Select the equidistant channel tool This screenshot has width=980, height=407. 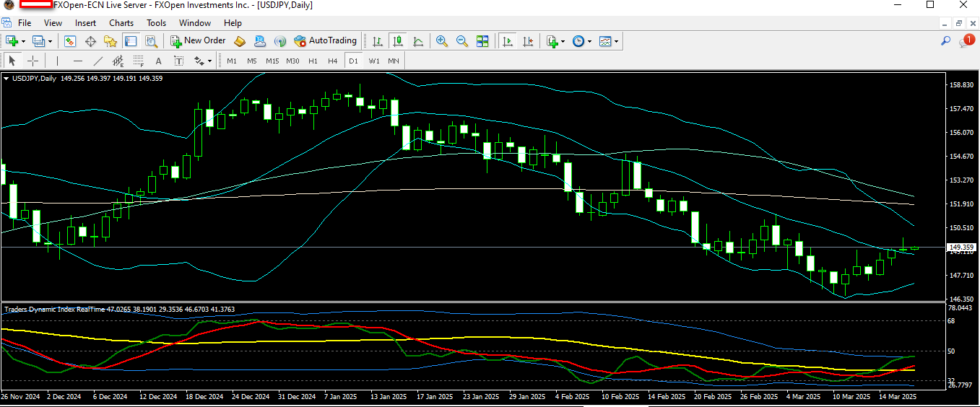click(118, 61)
